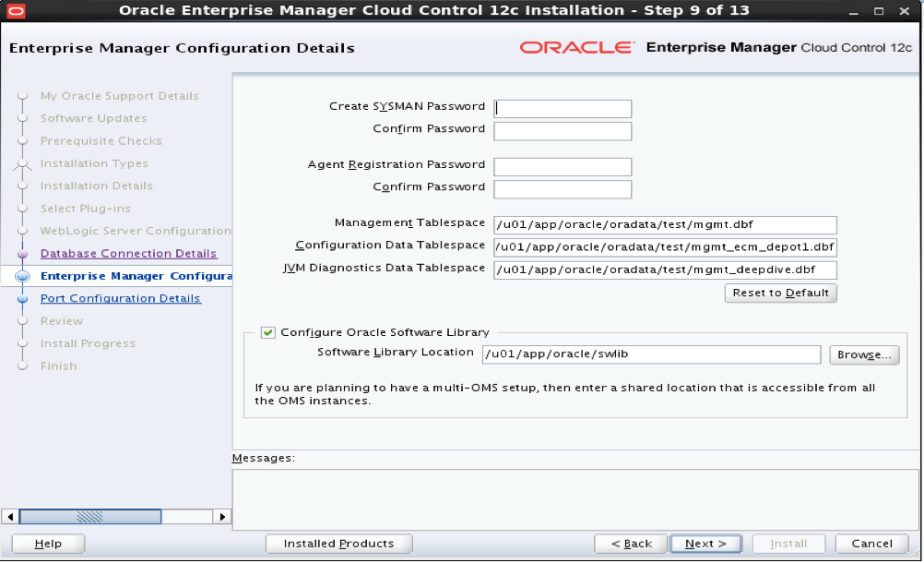Click 'Installation Details' step text
This screenshot has height=563, width=924.
[97, 186]
